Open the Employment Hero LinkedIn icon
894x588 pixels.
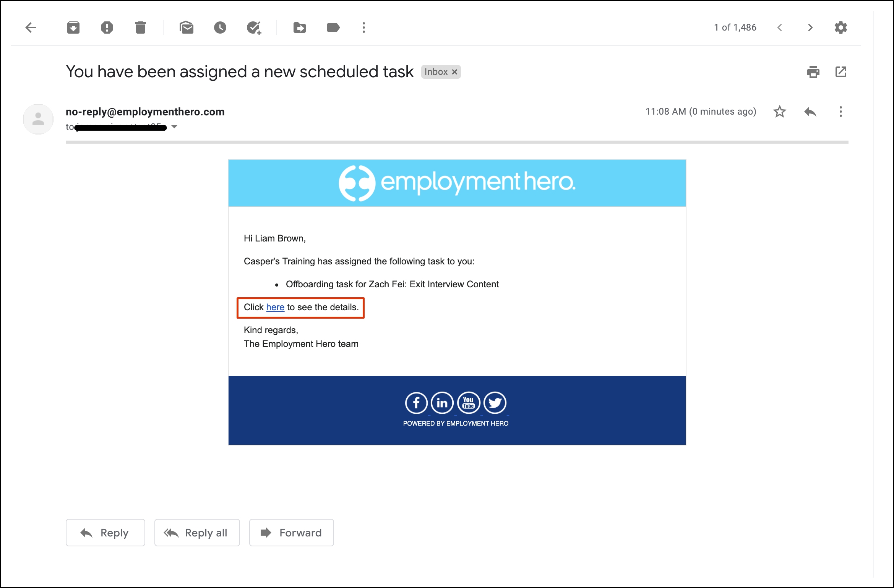pyautogui.click(x=442, y=403)
